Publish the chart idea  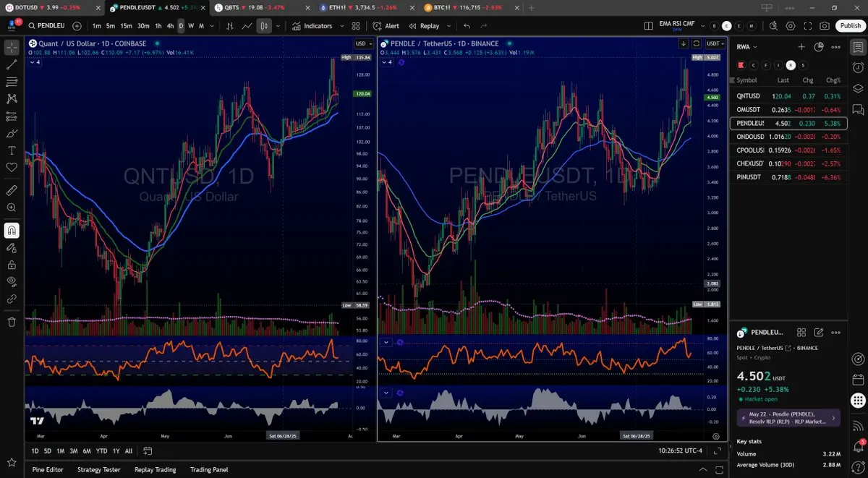[850, 26]
